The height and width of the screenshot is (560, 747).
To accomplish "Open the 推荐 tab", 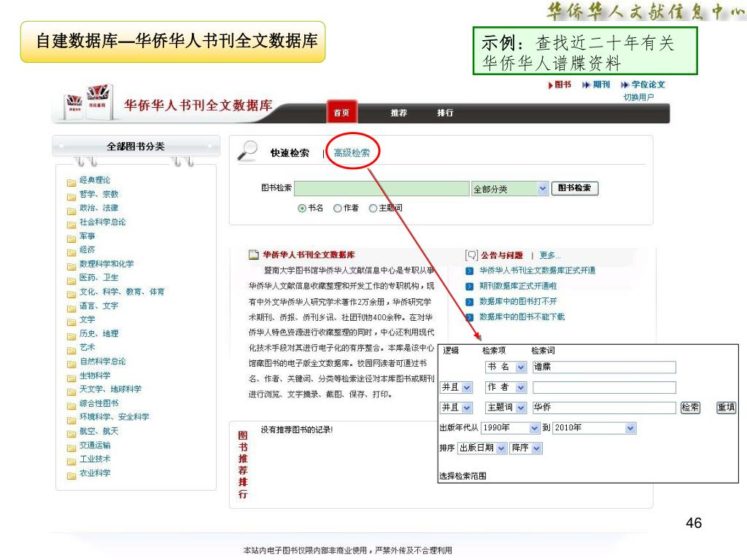I will [399, 113].
